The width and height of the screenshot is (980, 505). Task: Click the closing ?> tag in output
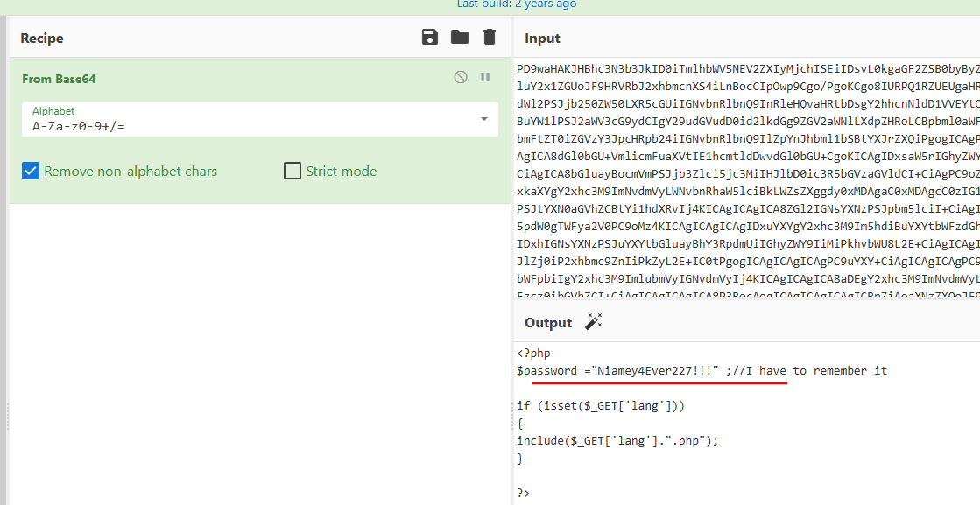click(524, 493)
